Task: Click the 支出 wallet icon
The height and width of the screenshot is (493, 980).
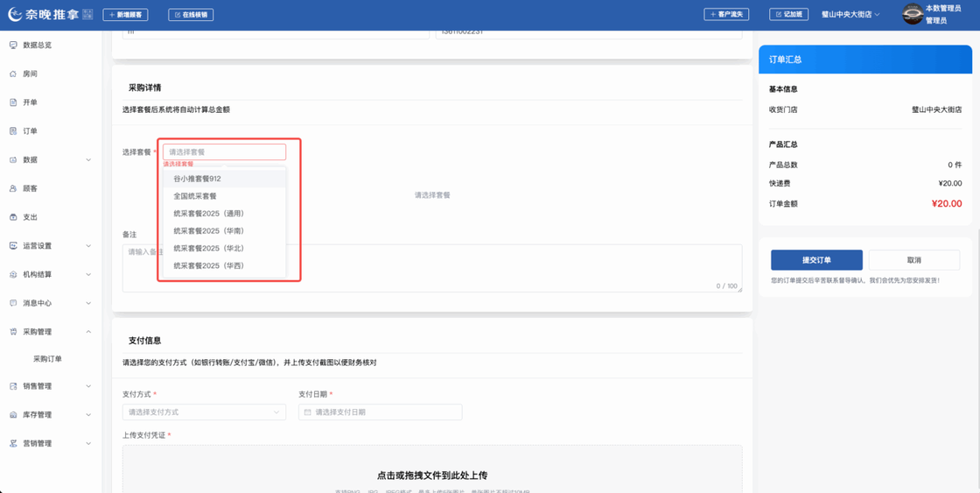Action: point(13,217)
